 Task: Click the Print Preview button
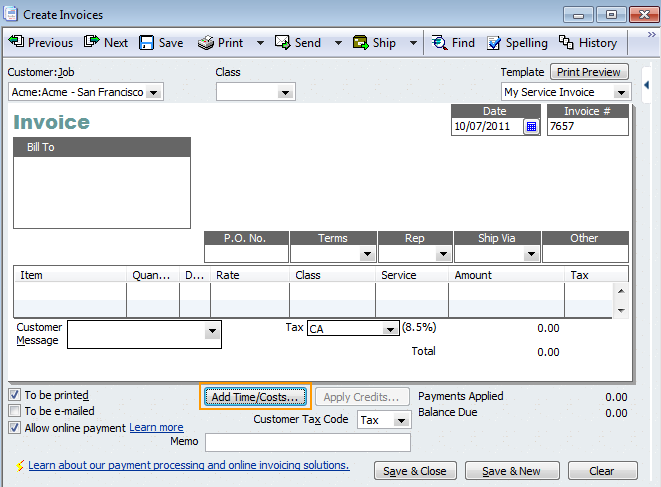(588, 72)
